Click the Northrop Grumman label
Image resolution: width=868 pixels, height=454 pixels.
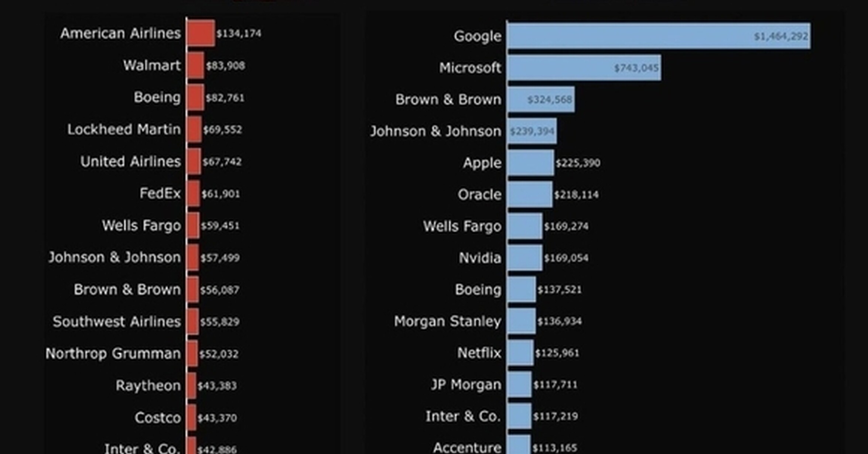pos(113,354)
